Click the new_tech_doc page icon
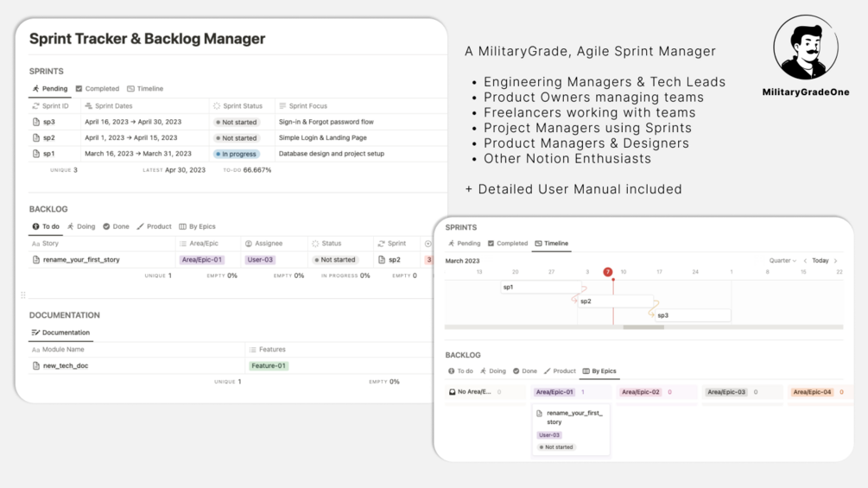 point(36,366)
